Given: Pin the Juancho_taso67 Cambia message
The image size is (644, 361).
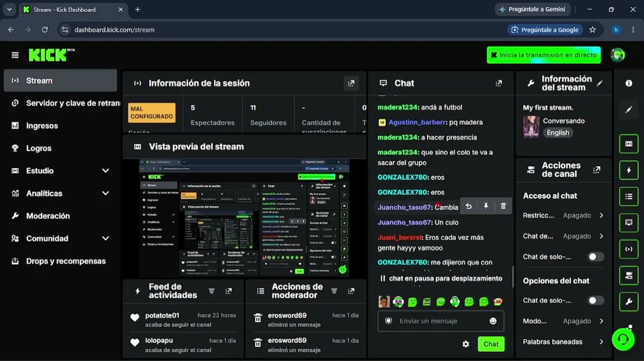Looking at the screenshot, I should coord(486,206).
